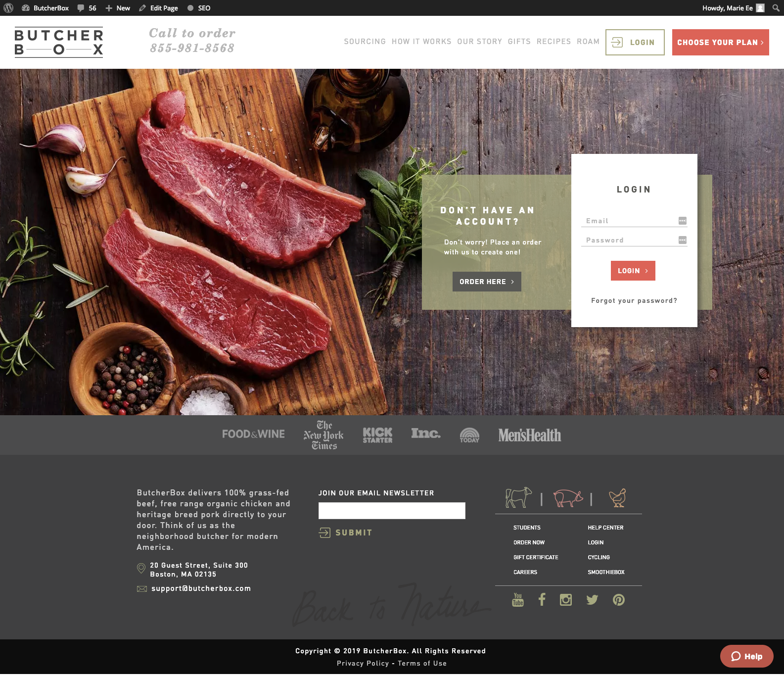The width and height of the screenshot is (784, 676).
Task: Open New content menu in admin bar
Action: point(118,8)
